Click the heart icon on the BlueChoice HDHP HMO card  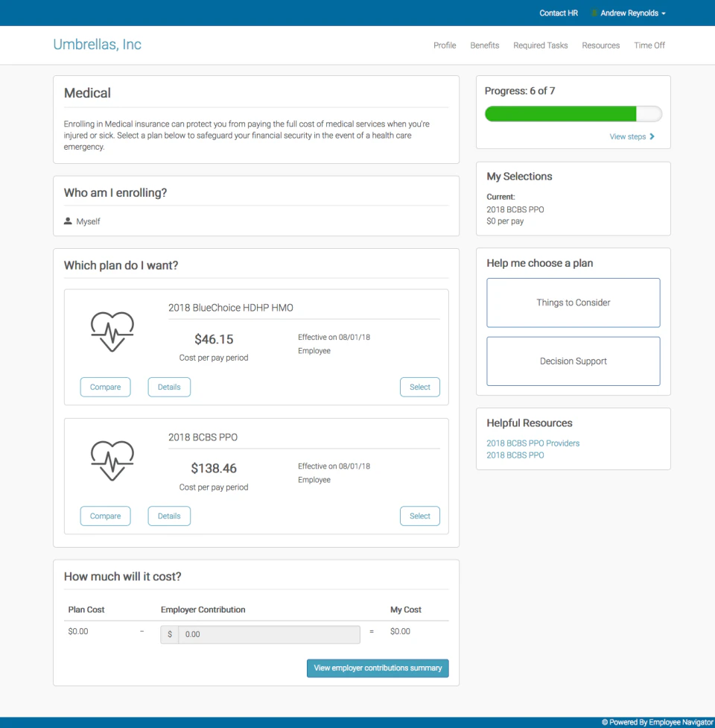[113, 330]
